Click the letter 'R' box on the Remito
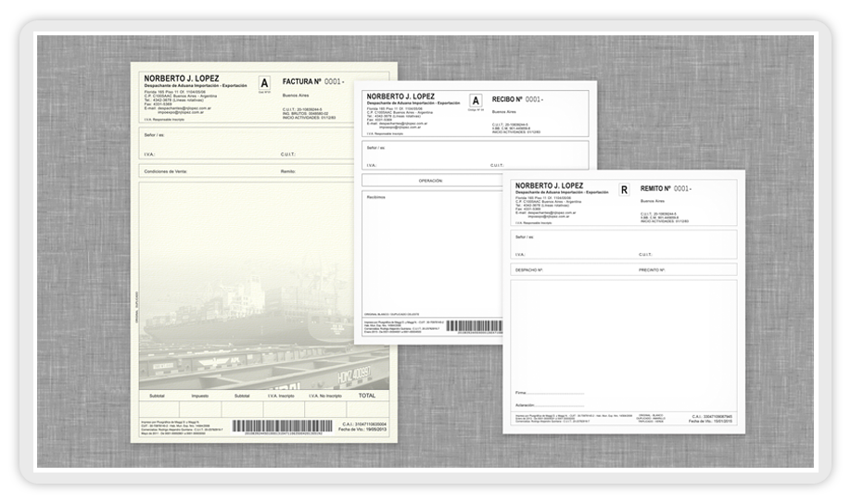Viewport: 851px width, 504px height. tap(624, 190)
